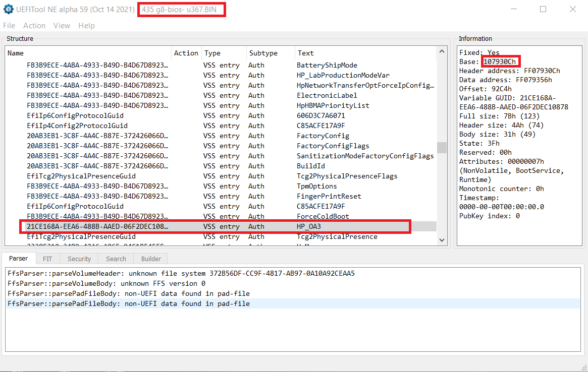Select the EfiIp6ConfigProtocolGuid 606D3C7A6071 entry
The height and width of the screenshot is (372, 588).
(x=221, y=116)
